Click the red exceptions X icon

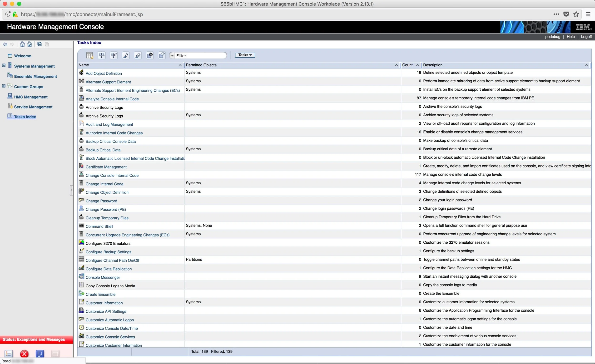[24, 354]
